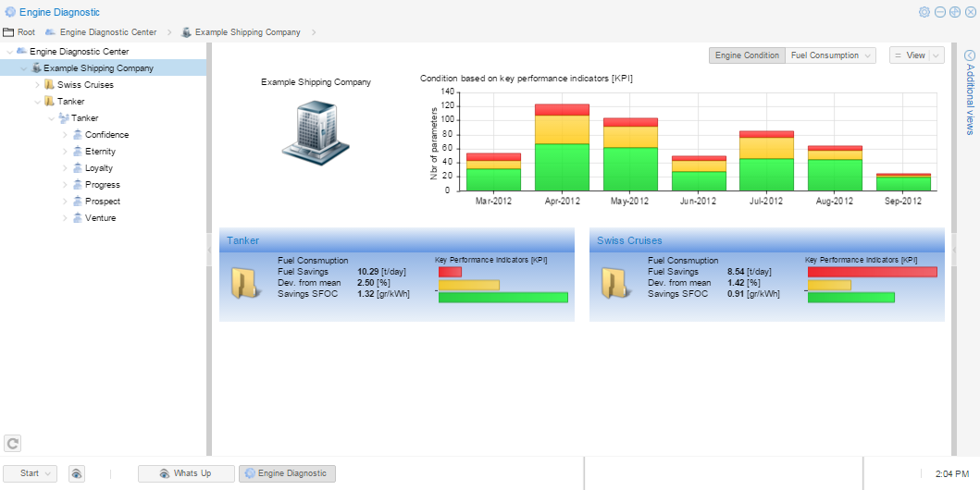This screenshot has width=980, height=490.
Task: Click the Tanker fleet group icon in tree
Action: [x=63, y=118]
